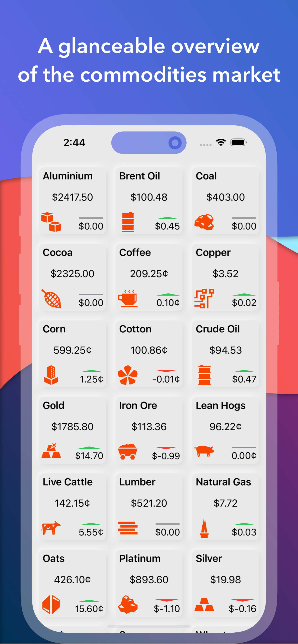Tap the Natural Gas flame icon
This screenshot has width=298, height=644.
pos(204,528)
